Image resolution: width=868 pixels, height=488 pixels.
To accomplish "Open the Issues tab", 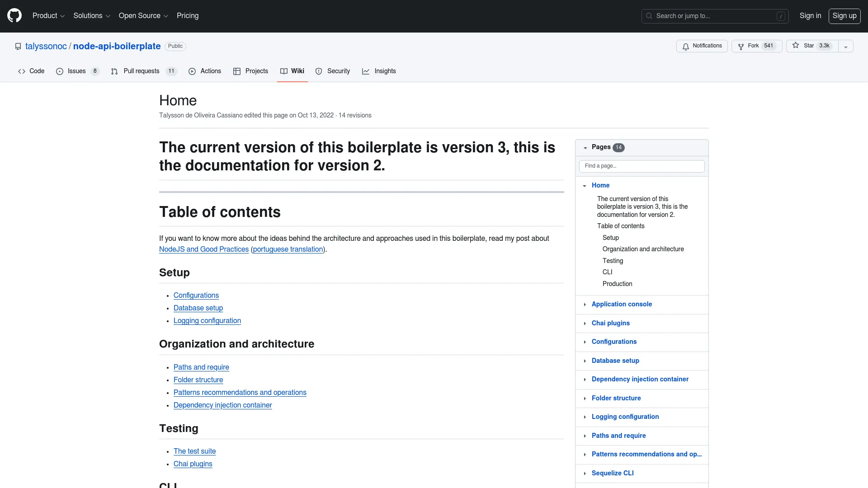I will (x=77, y=71).
